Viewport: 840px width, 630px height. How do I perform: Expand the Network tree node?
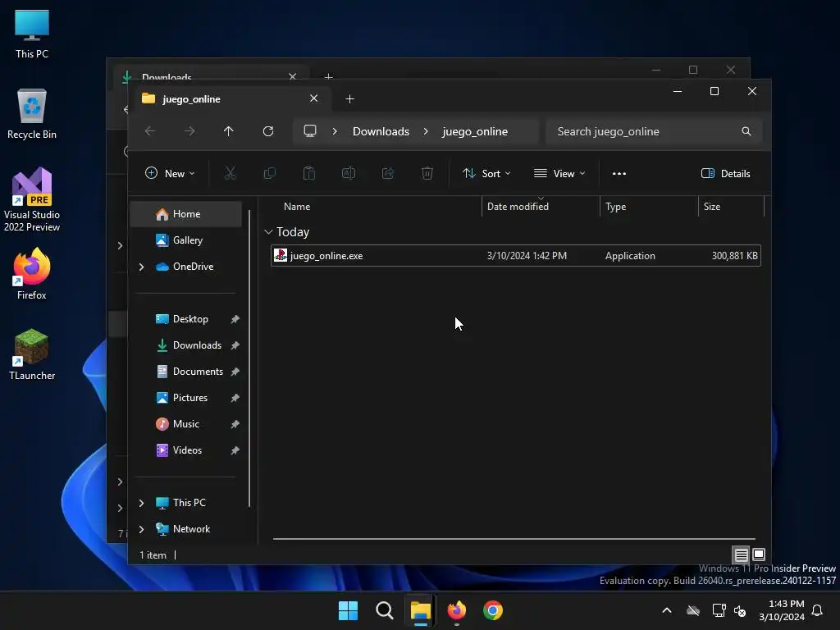pyautogui.click(x=141, y=529)
